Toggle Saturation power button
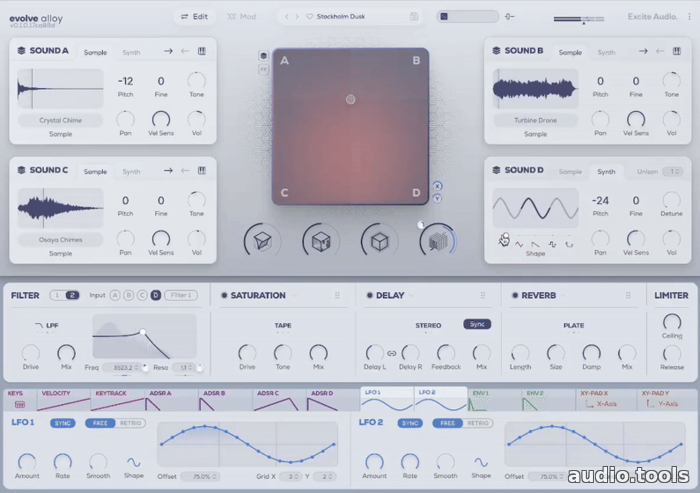Viewport: 700px width, 493px height. tap(224, 295)
